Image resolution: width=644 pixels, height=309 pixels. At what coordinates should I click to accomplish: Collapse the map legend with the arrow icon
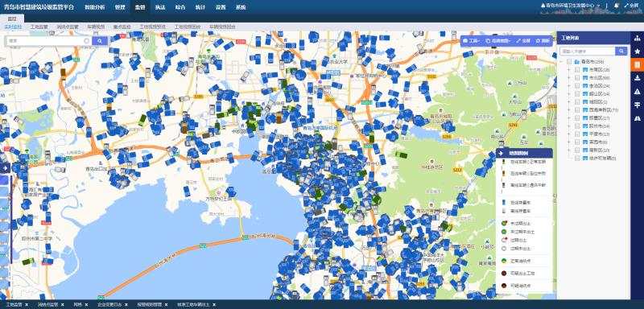pos(502,153)
